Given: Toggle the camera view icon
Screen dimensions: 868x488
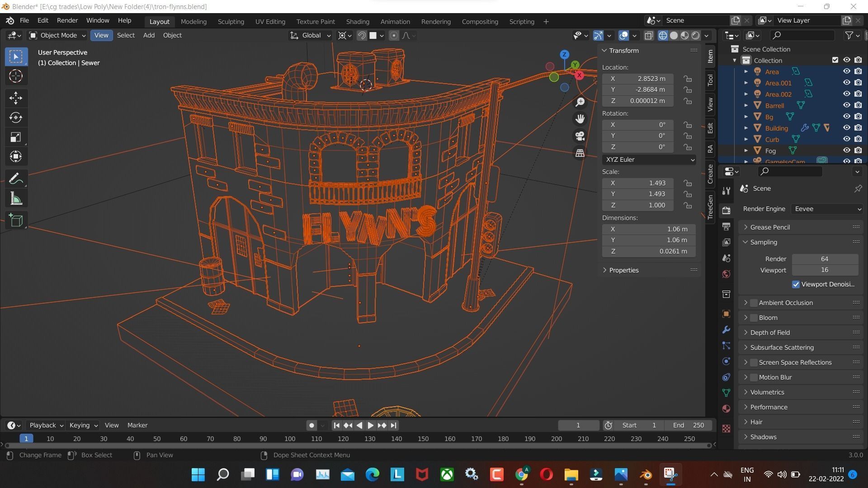Looking at the screenshot, I should [580, 136].
